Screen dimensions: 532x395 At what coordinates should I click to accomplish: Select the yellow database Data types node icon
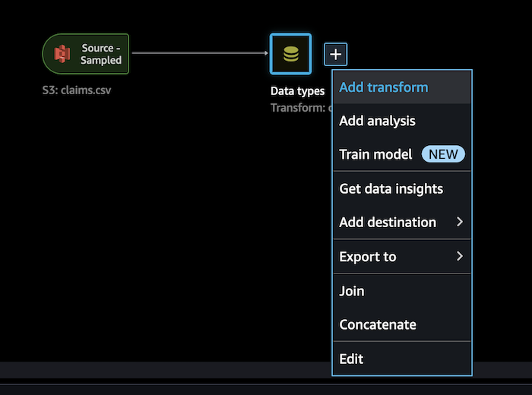pos(291,54)
